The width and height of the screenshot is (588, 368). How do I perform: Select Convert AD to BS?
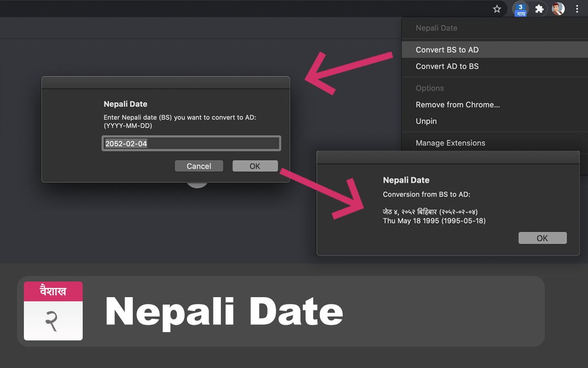point(495,66)
